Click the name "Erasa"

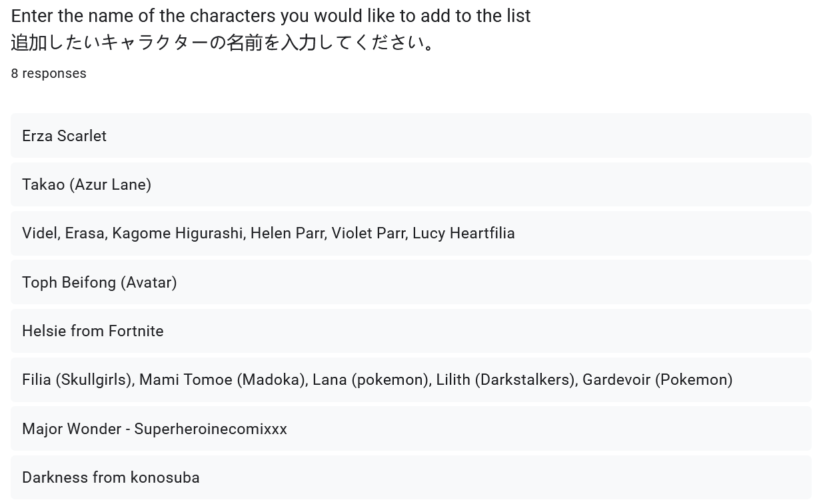(85, 233)
